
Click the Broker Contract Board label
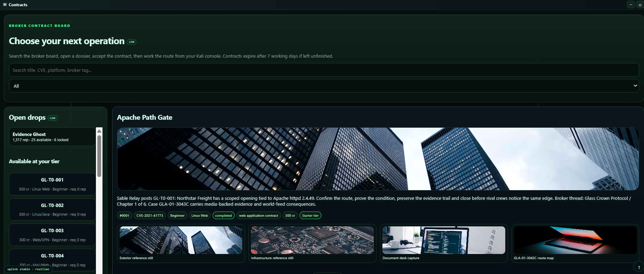tap(39, 26)
